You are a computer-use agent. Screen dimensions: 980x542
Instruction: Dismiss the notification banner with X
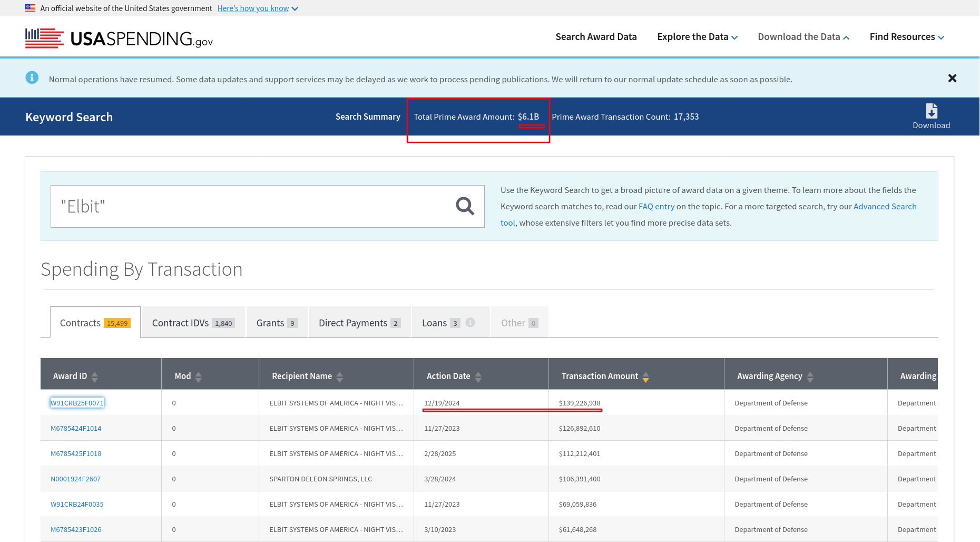click(x=952, y=79)
